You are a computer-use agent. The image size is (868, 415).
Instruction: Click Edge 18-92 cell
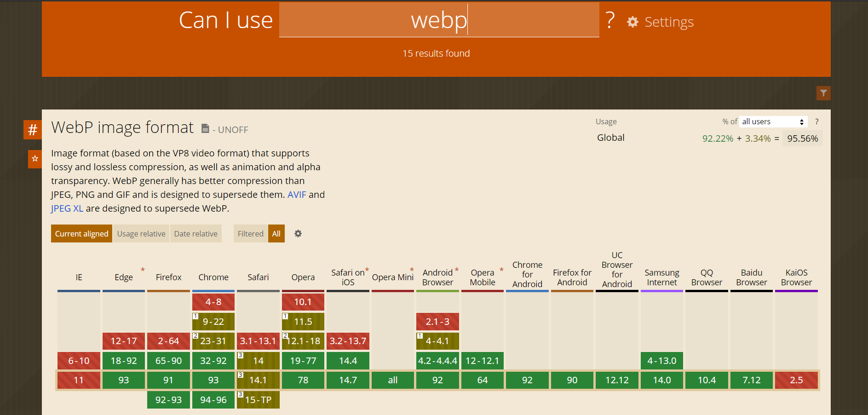tap(124, 361)
